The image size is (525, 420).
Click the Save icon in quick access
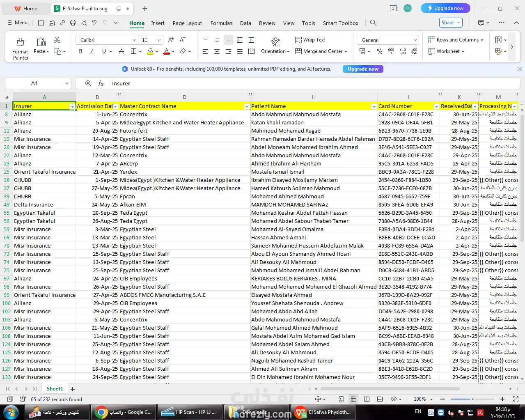pos(51,23)
